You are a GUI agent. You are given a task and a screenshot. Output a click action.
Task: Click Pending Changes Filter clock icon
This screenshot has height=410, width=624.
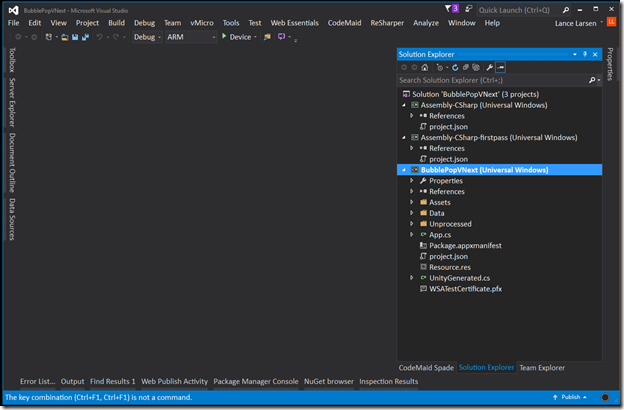pos(440,67)
